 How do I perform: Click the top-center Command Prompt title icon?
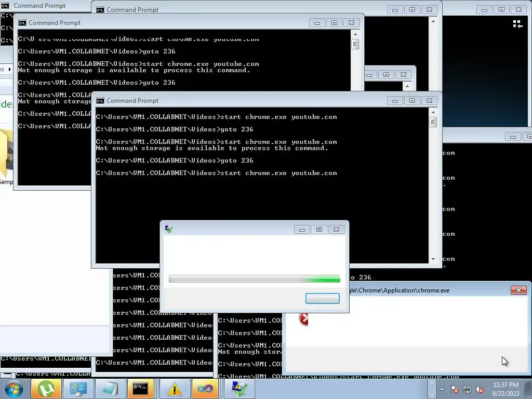[x=100, y=10]
